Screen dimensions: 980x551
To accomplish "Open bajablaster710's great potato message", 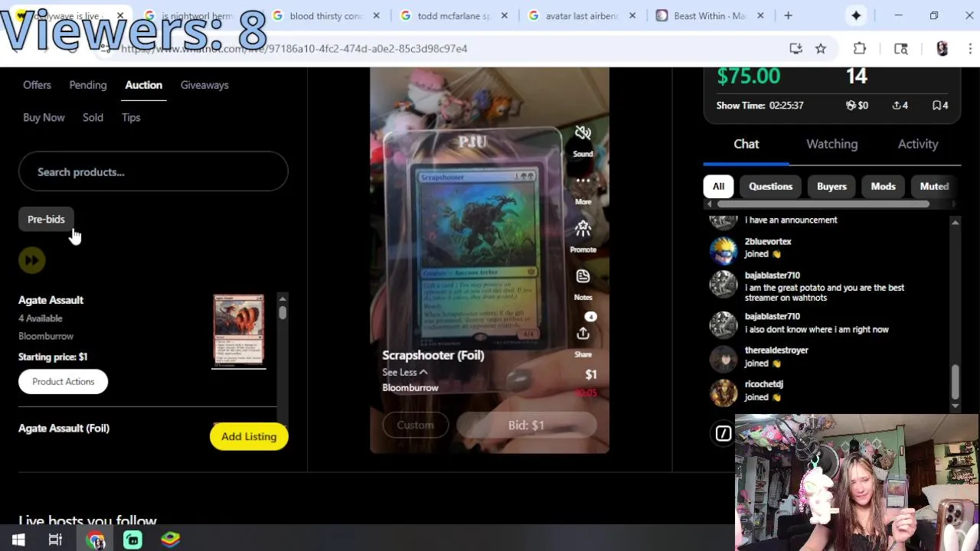I will point(824,292).
